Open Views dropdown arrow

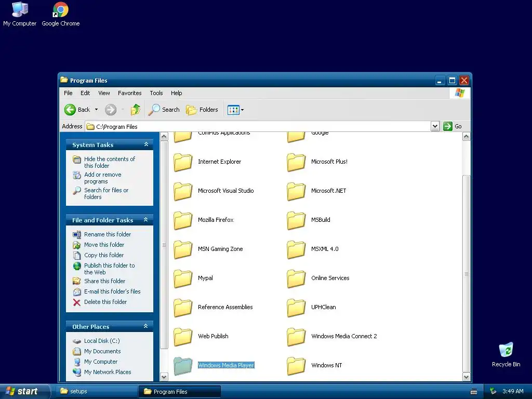point(242,110)
